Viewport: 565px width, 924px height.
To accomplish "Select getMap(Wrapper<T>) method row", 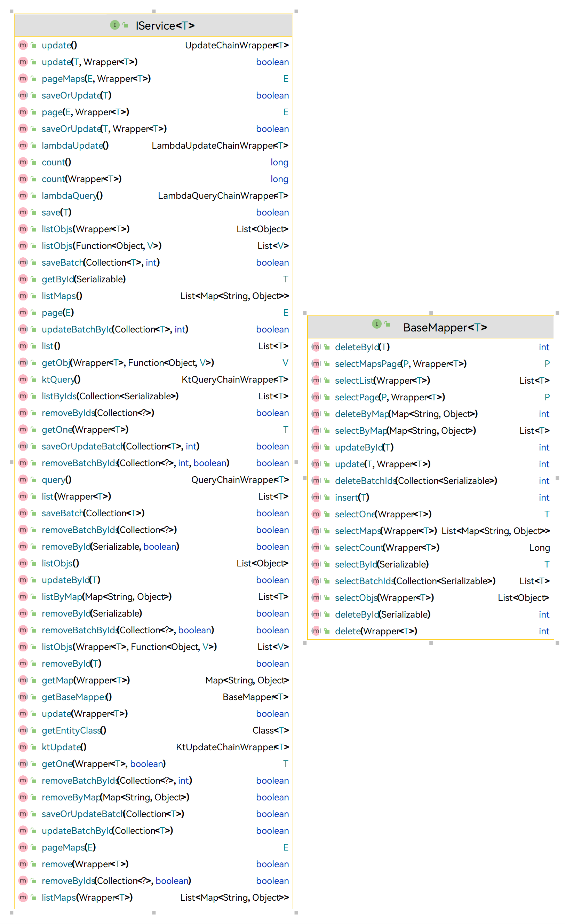I will (153, 680).
